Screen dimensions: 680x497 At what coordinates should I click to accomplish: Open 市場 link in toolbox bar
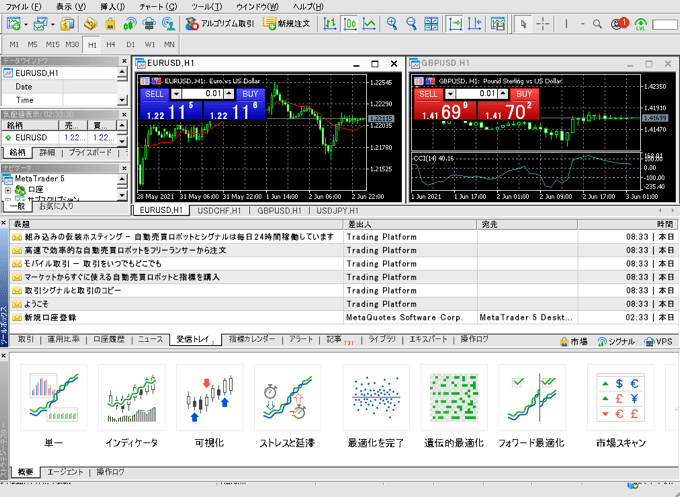click(574, 342)
